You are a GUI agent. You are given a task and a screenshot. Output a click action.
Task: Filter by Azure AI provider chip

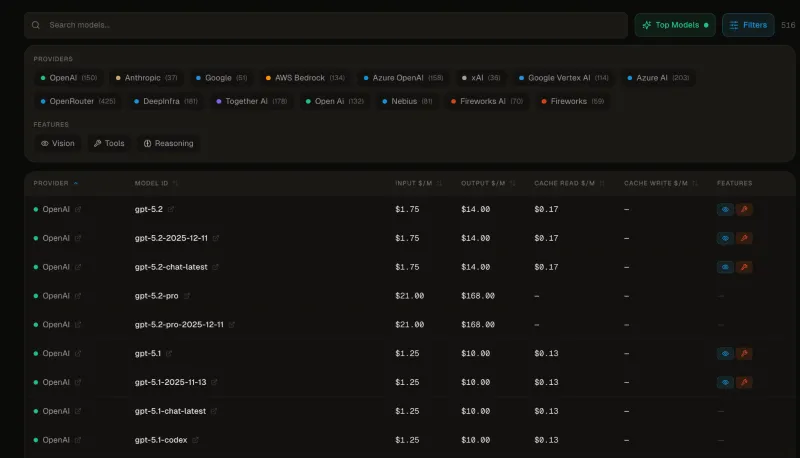pyautogui.click(x=658, y=78)
